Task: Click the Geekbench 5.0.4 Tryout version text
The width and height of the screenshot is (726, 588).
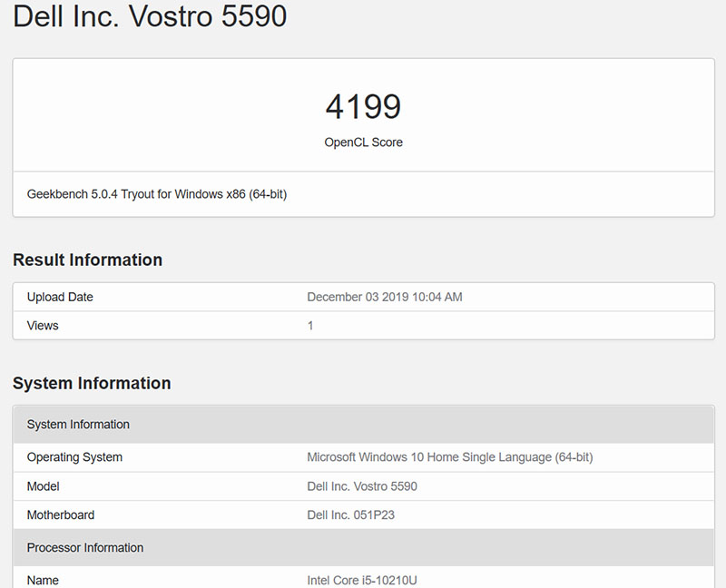Action: pos(157,193)
